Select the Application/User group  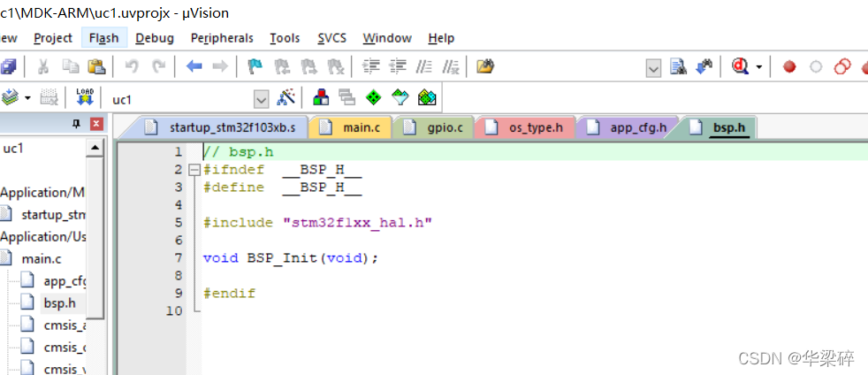(43, 236)
